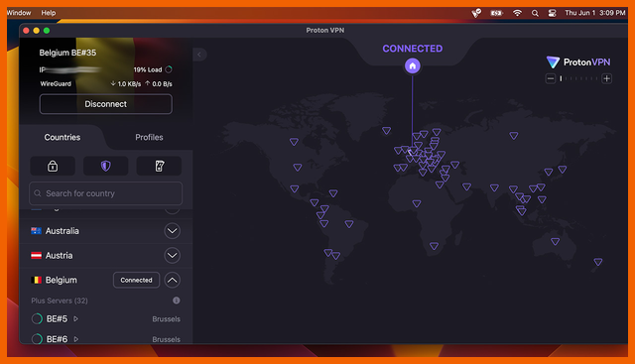The width and height of the screenshot is (635, 364).
Task: Zoom in the map with plus icon
Action: [606, 78]
